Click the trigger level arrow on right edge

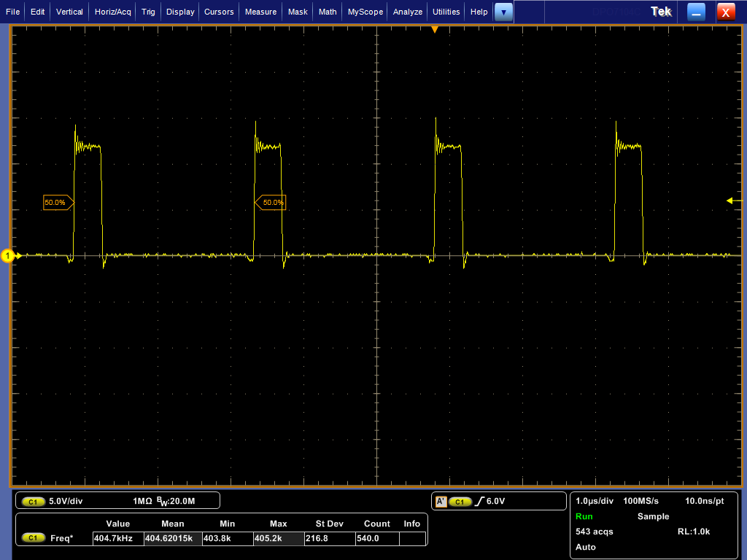pos(733,201)
